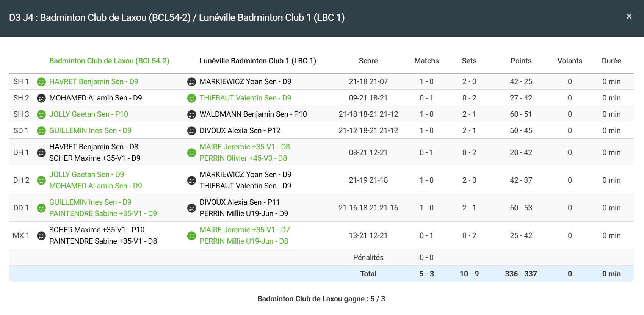Screen dimensions: 644x315
Task: Click green smiley icon in DD 1 row
Action: coord(41,208)
